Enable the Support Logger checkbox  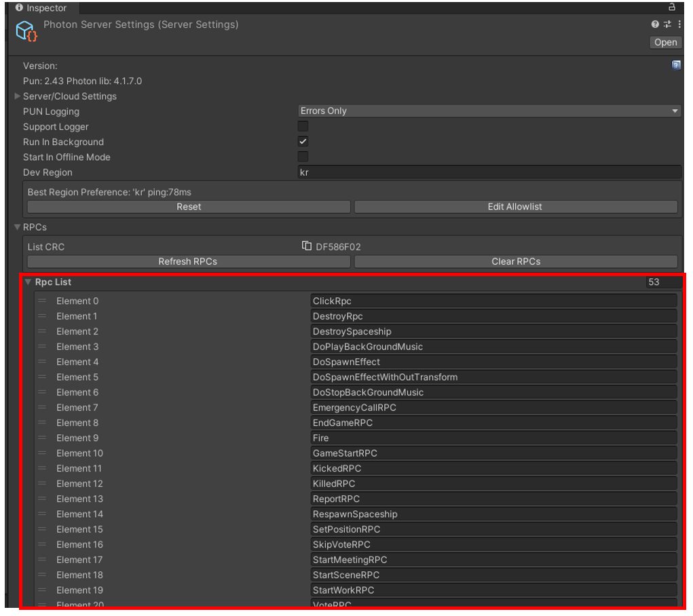[303, 126]
